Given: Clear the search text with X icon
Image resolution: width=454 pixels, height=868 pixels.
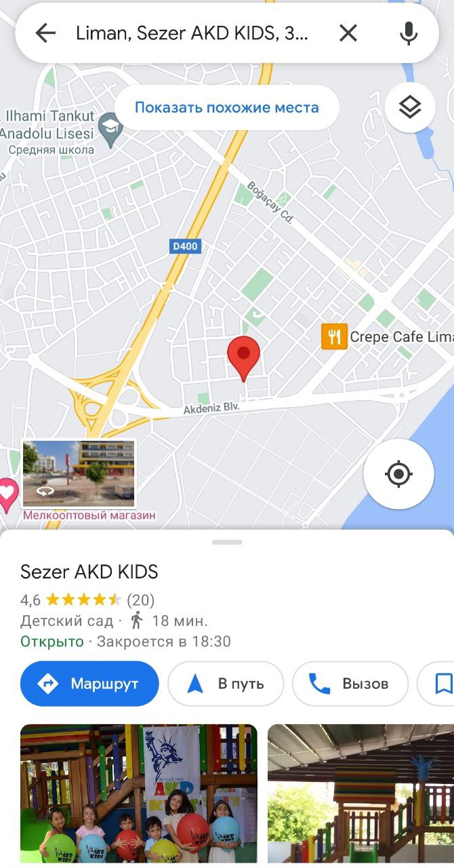Looking at the screenshot, I should 348,33.
